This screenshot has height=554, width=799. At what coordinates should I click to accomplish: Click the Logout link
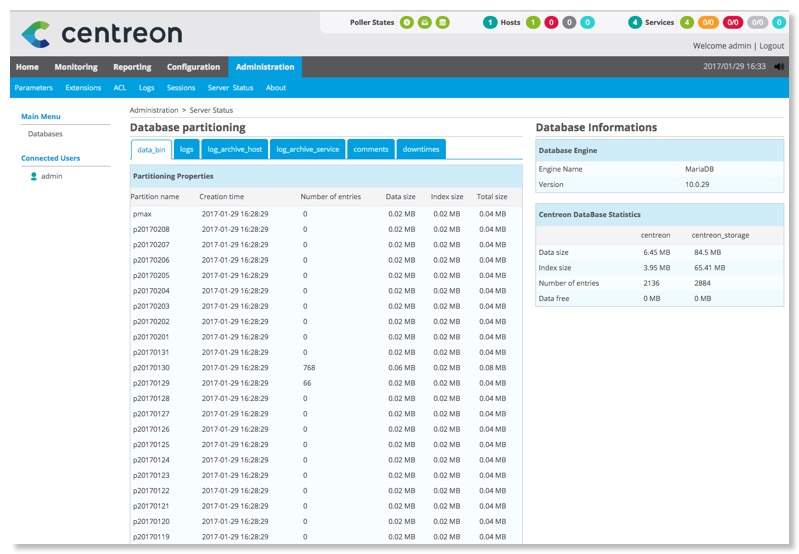pos(771,46)
